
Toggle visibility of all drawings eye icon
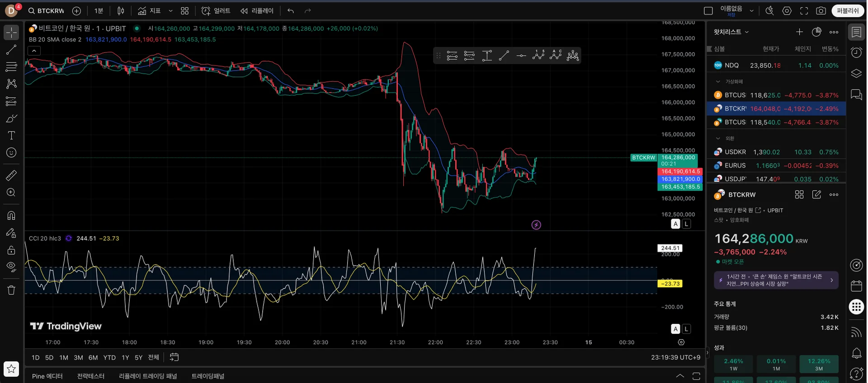tap(11, 266)
